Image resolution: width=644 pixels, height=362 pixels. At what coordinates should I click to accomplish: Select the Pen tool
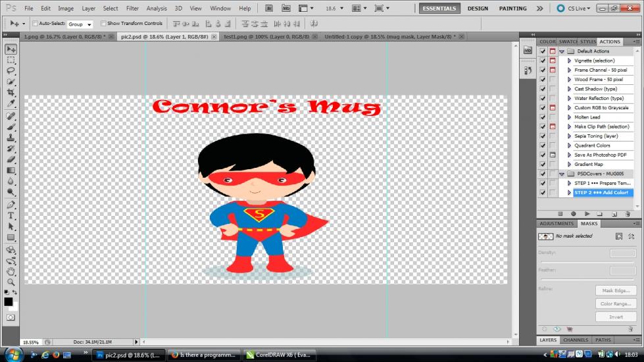click(11, 205)
